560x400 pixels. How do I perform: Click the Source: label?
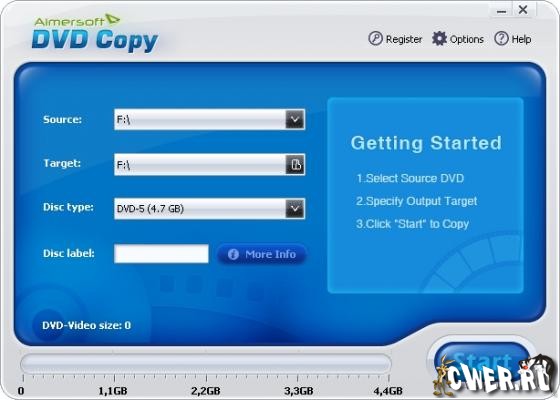pyautogui.click(x=62, y=119)
